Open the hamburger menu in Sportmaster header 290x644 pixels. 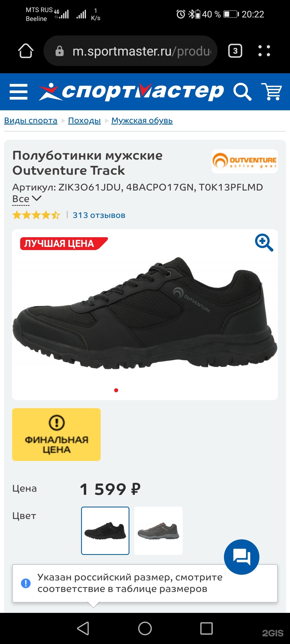19,92
